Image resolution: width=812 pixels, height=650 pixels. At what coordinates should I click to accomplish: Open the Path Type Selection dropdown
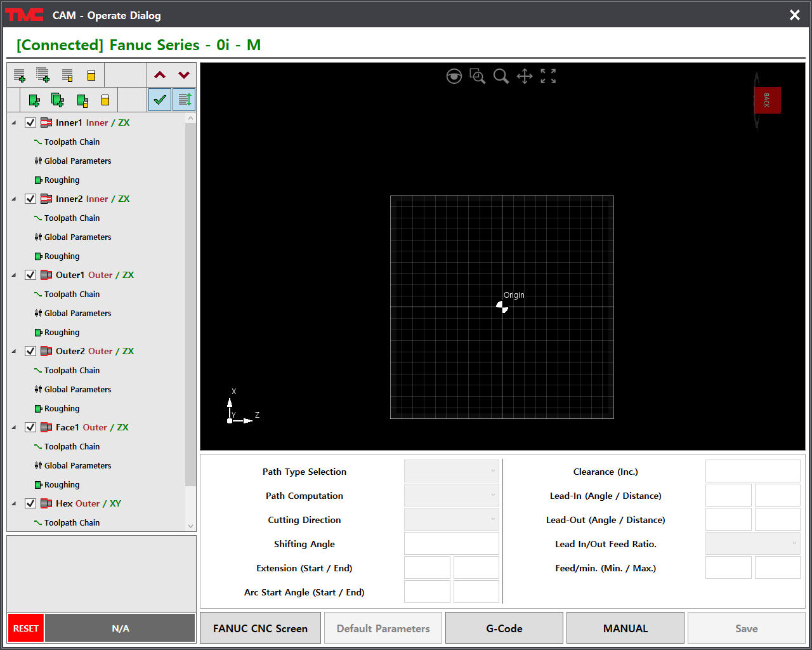(452, 472)
